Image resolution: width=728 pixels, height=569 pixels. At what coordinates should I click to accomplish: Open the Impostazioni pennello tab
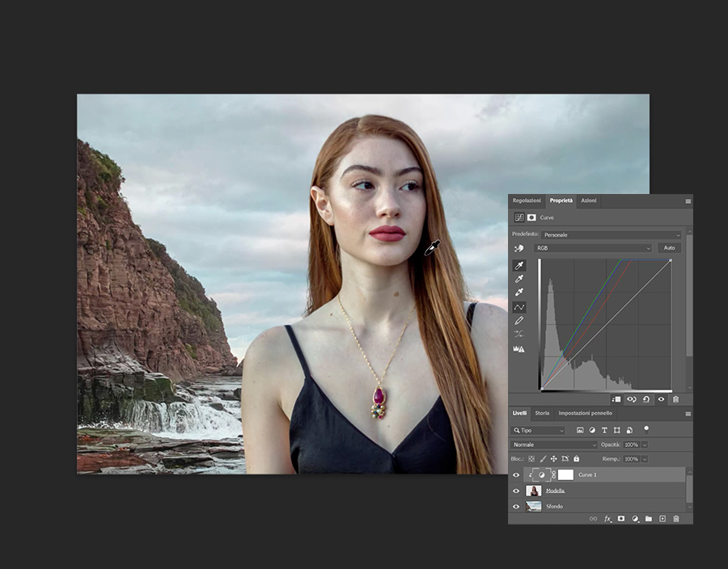(585, 413)
